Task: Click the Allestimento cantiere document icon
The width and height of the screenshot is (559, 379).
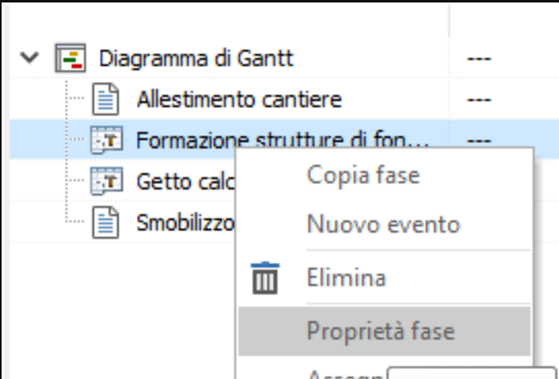Action: (x=106, y=99)
